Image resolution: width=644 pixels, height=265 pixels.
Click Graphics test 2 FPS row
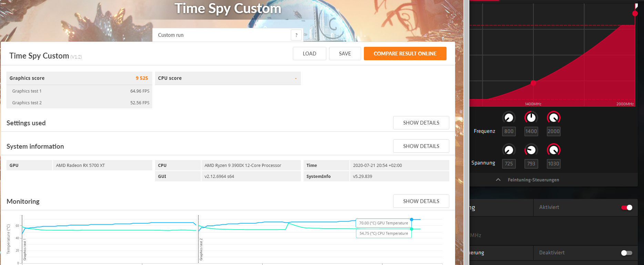pos(79,103)
